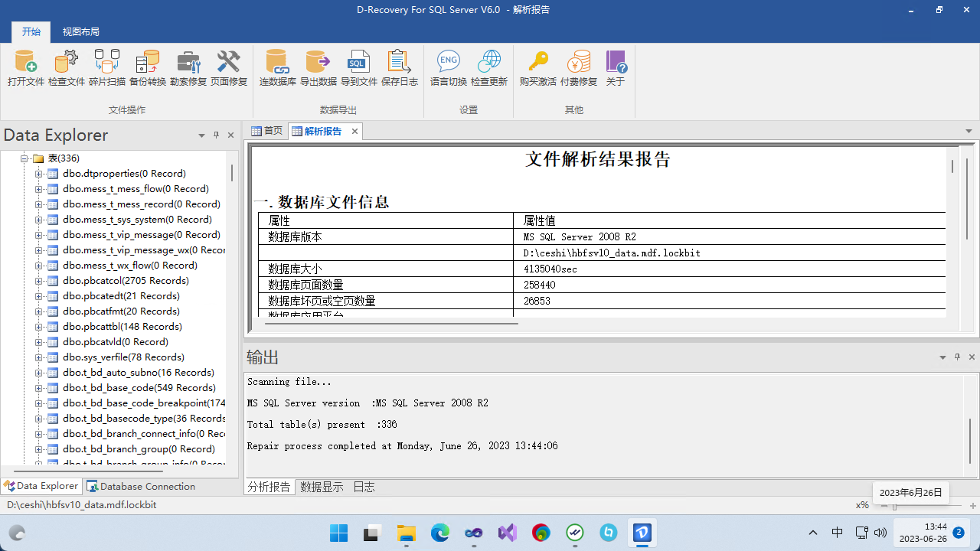Screen dimensions: 980x551
Task: Click the 保存日志 save log icon
Action: (x=400, y=68)
